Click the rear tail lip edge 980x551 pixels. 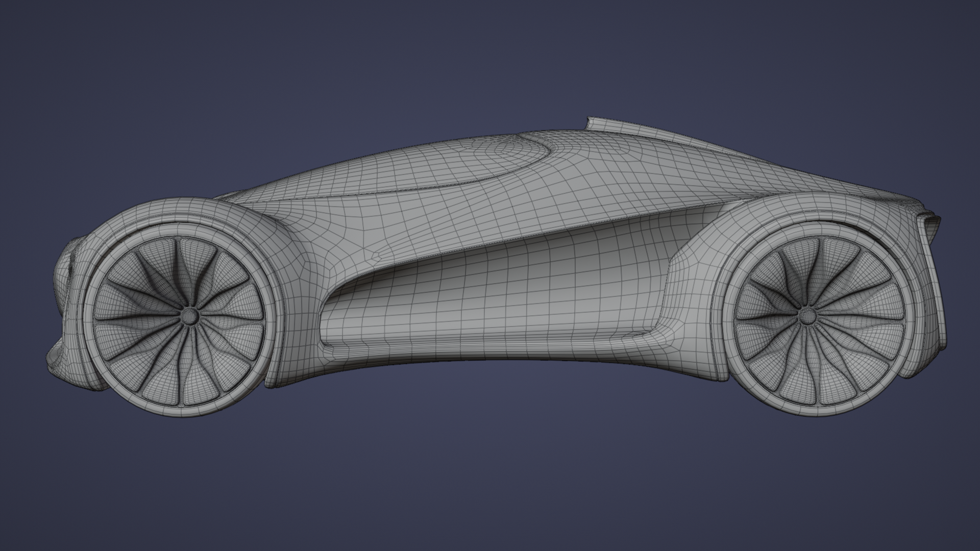(932, 224)
